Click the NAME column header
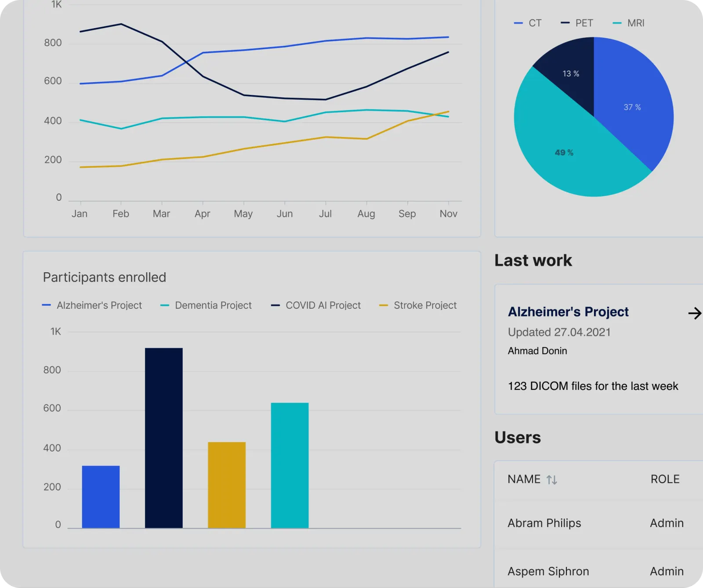Image resolution: width=703 pixels, height=588 pixels. tap(524, 479)
